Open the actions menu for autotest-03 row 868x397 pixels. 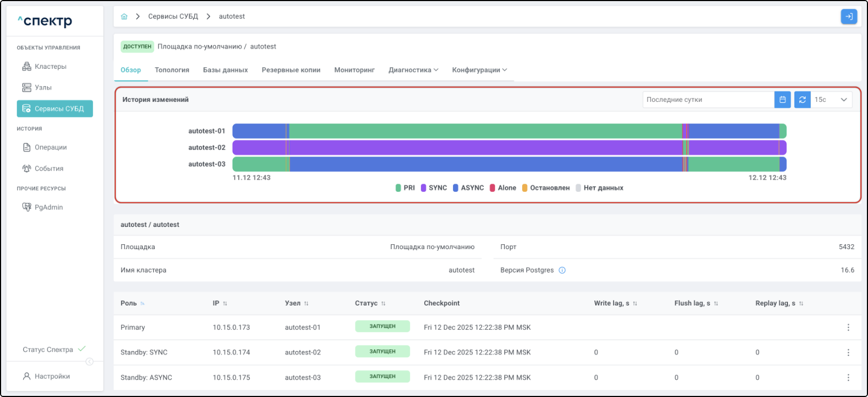[x=848, y=378]
